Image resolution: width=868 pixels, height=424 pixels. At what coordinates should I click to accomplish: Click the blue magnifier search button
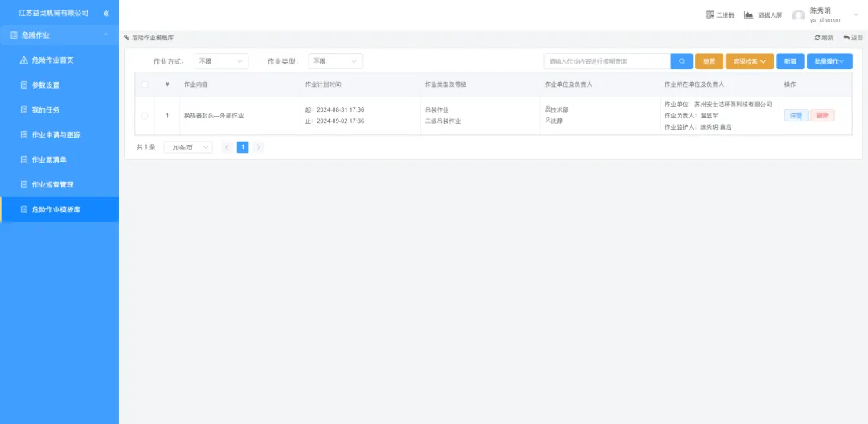(x=682, y=61)
